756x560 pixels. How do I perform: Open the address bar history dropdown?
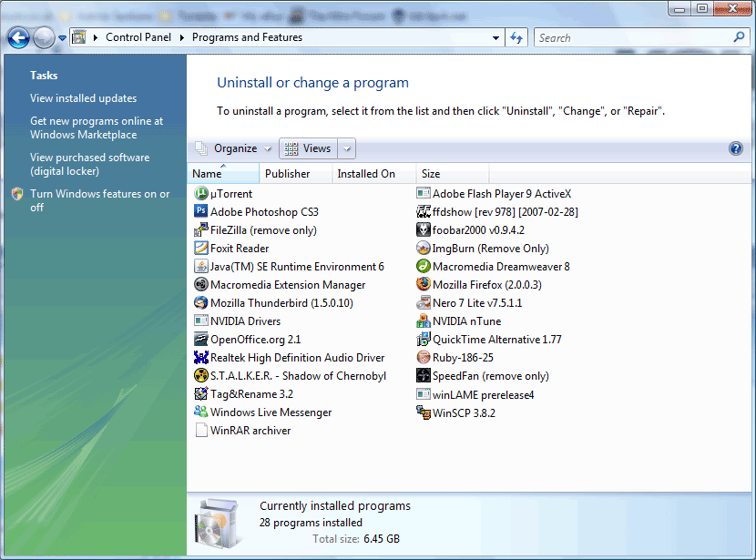(x=495, y=37)
